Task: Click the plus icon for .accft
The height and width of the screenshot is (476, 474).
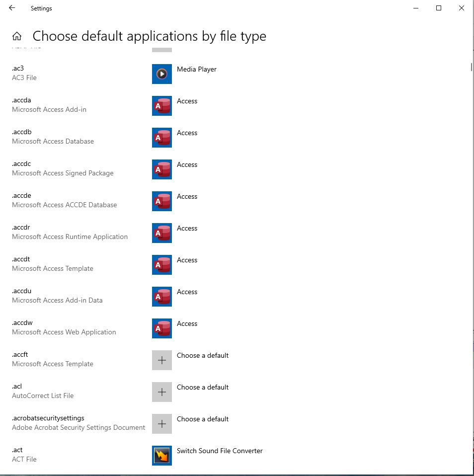Action: click(x=162, y=360)
